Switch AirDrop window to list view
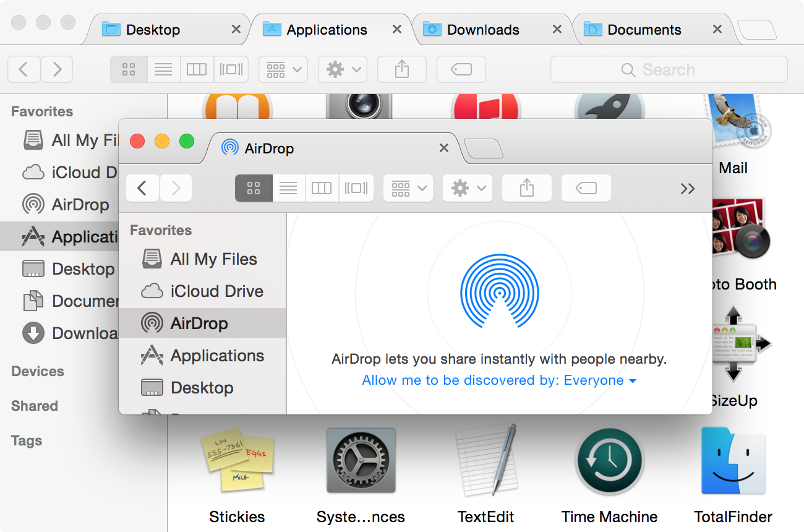The height and width of the screenshot is (532, 804). point(288,188)
